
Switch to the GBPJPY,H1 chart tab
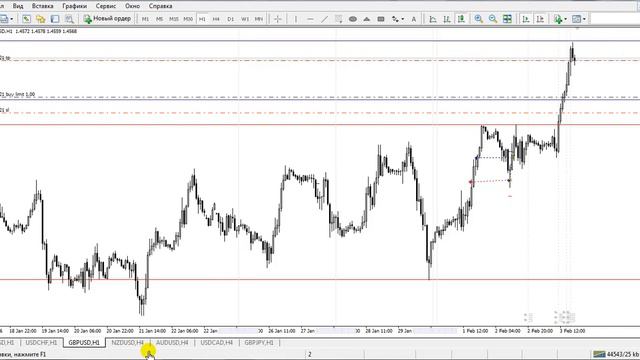click(x=259, y=342)
